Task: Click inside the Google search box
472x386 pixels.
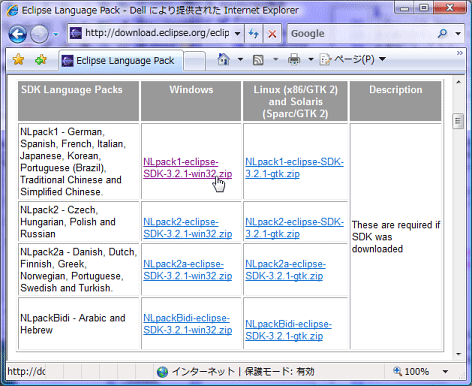Action: point(361,33)
